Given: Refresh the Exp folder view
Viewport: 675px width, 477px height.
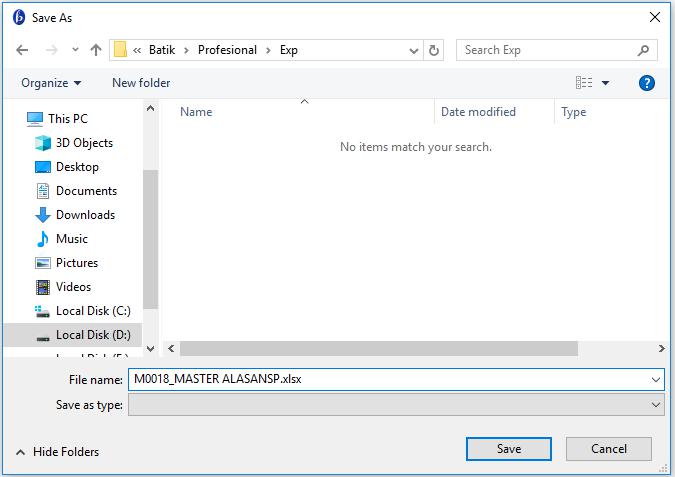Looking at the screenshot, I should point(434,50).
